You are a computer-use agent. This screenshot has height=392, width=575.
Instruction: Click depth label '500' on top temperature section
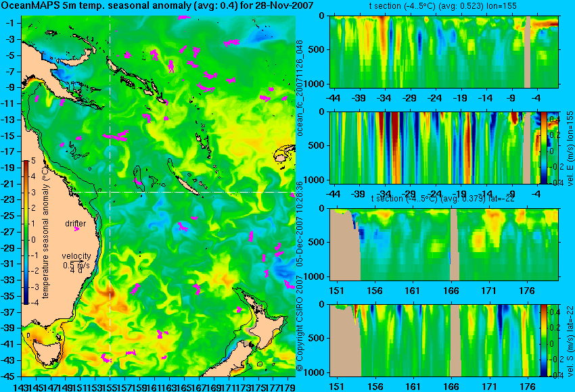point(317,50)
